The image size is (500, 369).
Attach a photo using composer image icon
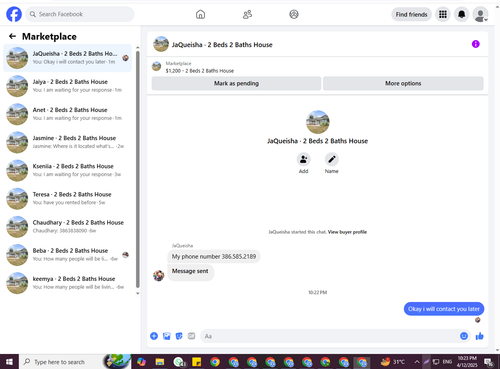pos(167,336)
